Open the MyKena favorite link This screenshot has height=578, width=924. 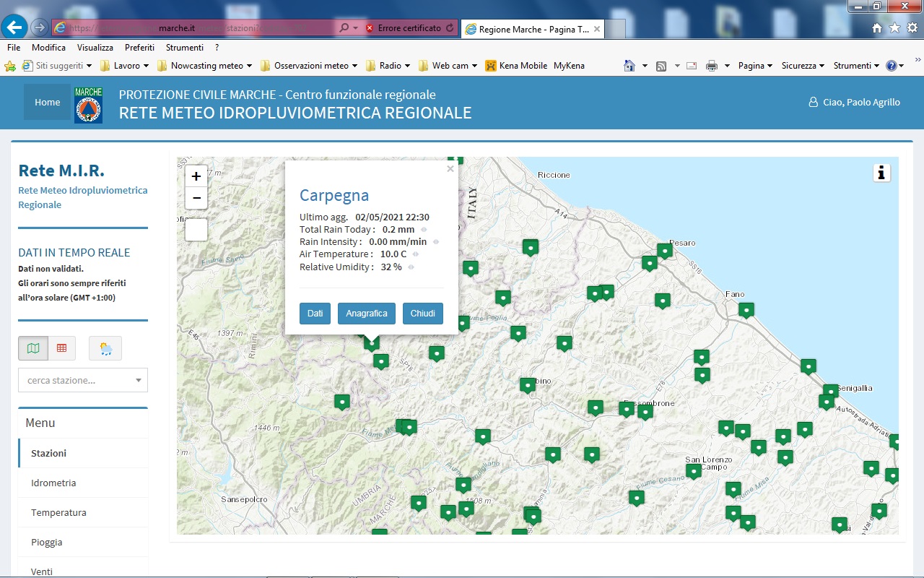(569, 66)
